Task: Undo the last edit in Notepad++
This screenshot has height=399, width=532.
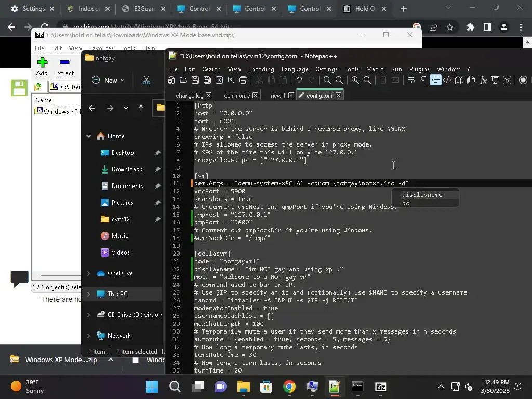Action: tap(299, 80)
